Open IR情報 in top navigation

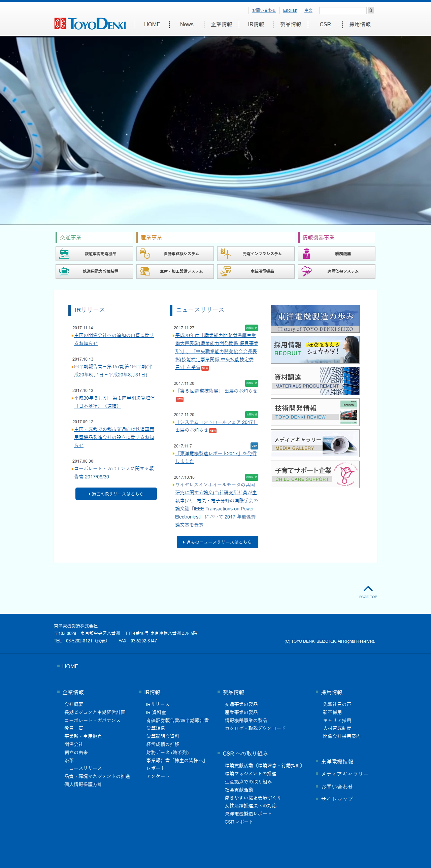pyautogui.click(x=256, y=24)
